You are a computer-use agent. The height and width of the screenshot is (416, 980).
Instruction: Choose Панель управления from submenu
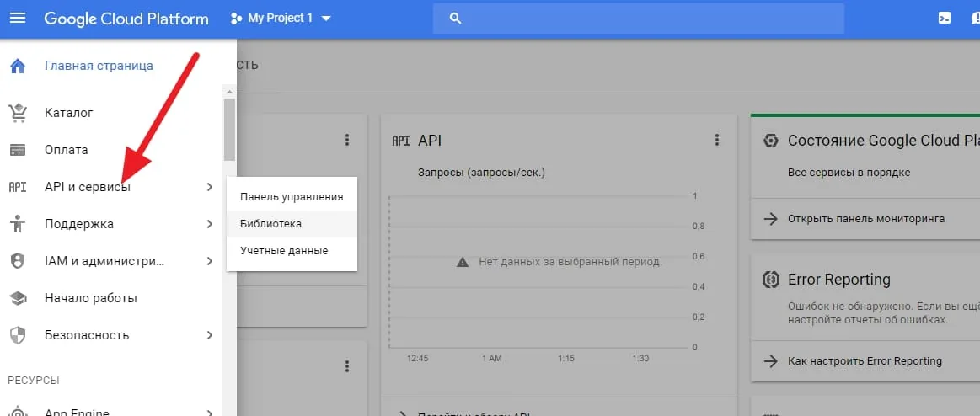tap(292, 197)
